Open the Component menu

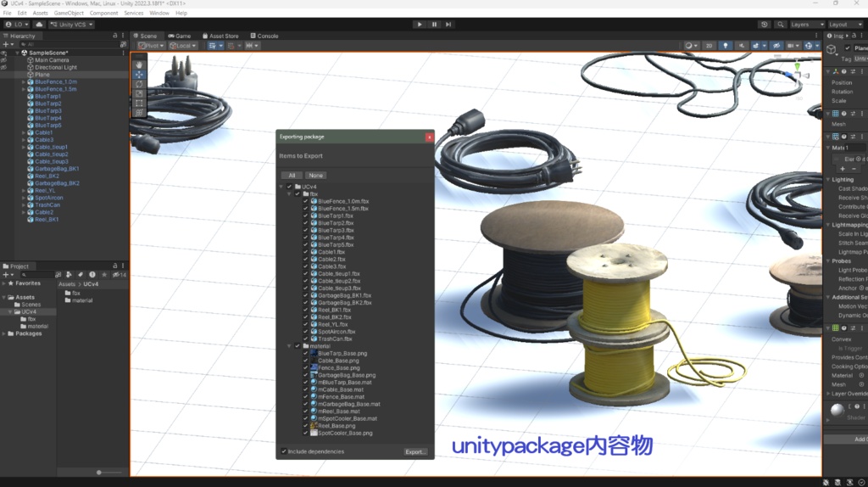103,13
